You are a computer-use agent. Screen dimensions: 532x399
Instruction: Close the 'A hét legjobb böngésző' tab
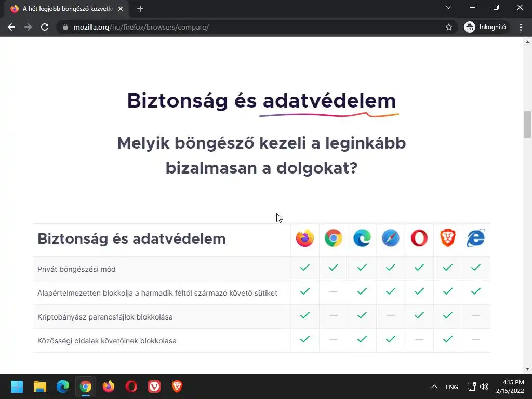[x=121, y=9]
